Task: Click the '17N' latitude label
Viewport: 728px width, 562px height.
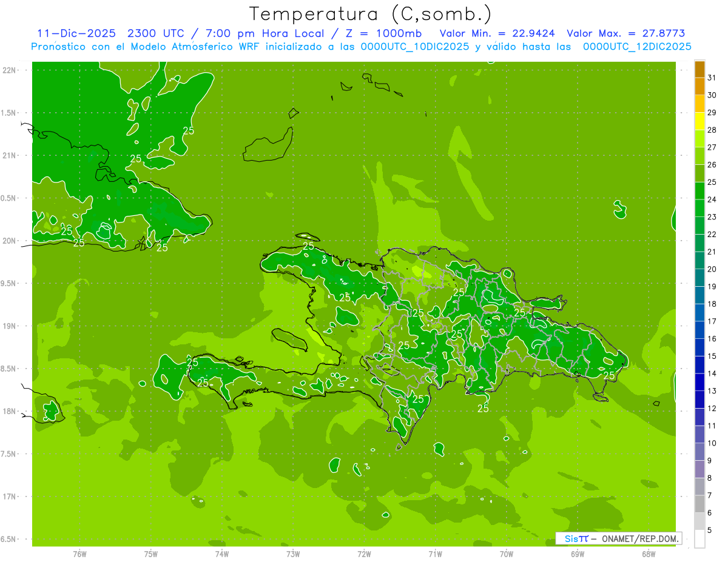Action: (10, 497)
